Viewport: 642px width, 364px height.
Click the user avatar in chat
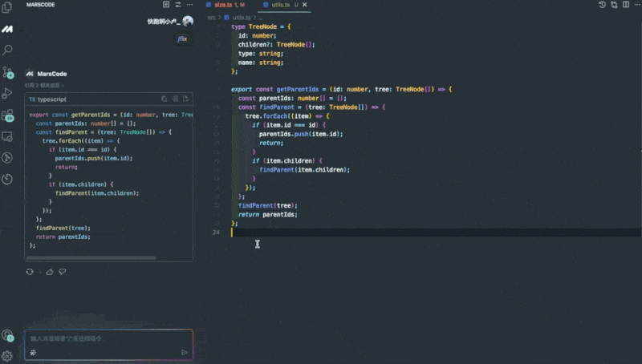pyautogui.click(x=188, y=22)
